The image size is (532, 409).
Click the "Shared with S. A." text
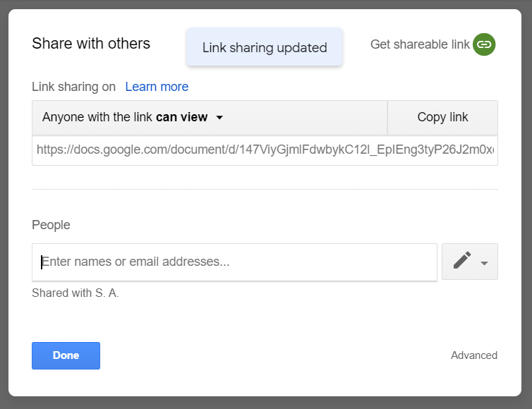tap(75, 293)
